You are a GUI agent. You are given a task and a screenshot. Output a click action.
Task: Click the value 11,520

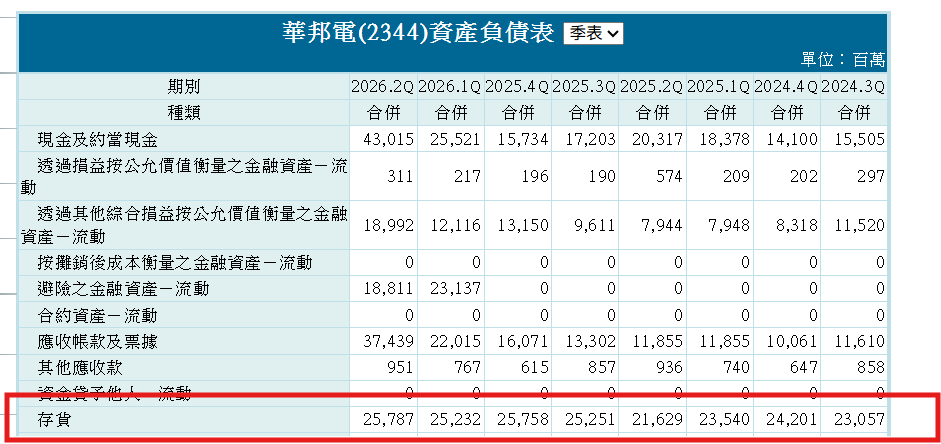859,226
